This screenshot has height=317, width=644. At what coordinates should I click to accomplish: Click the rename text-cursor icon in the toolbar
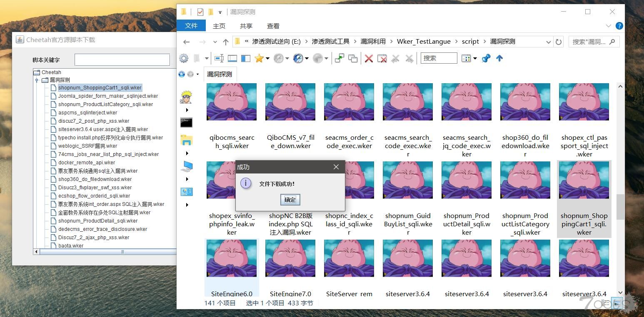219,59
